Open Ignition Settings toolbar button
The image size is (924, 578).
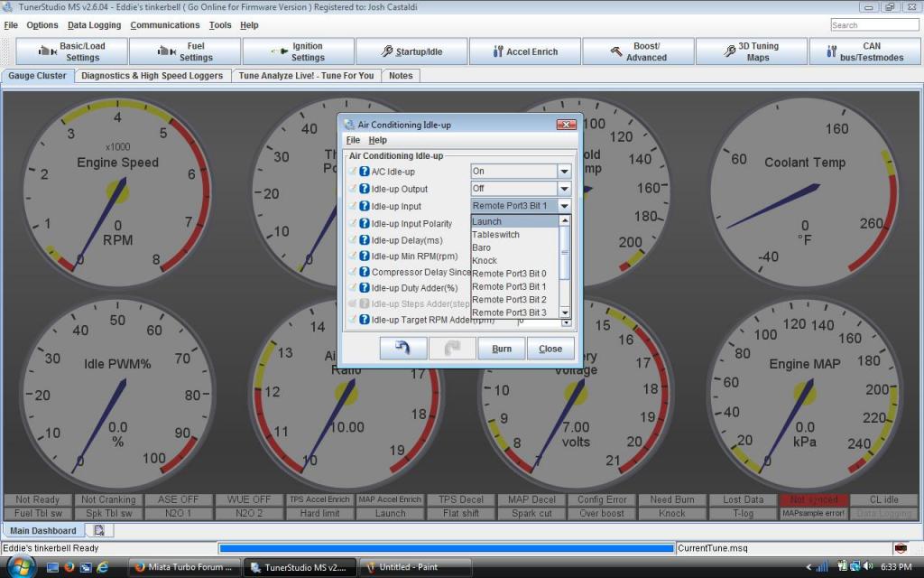click(298, 51)
